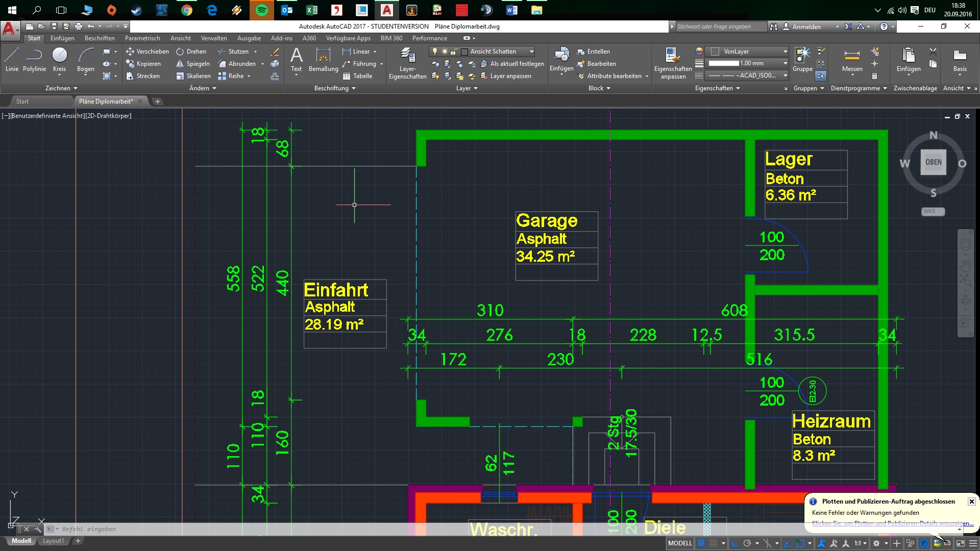This screenshot has width=980, height=551.
Task: Click Attribute bearbeiten button
Action: point(613,76)
